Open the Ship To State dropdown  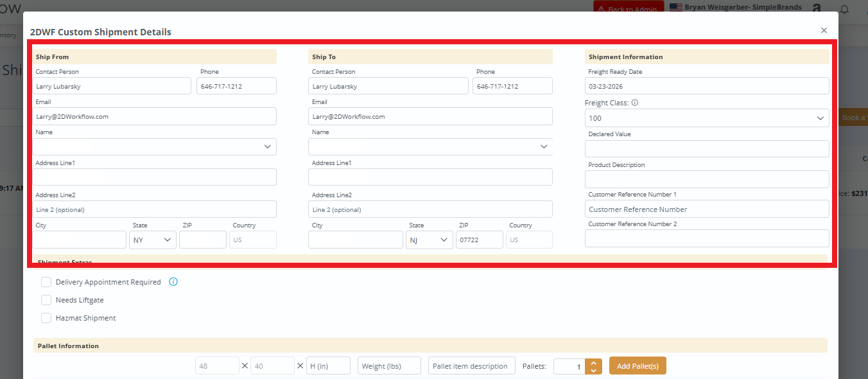[x=429, y=240]
